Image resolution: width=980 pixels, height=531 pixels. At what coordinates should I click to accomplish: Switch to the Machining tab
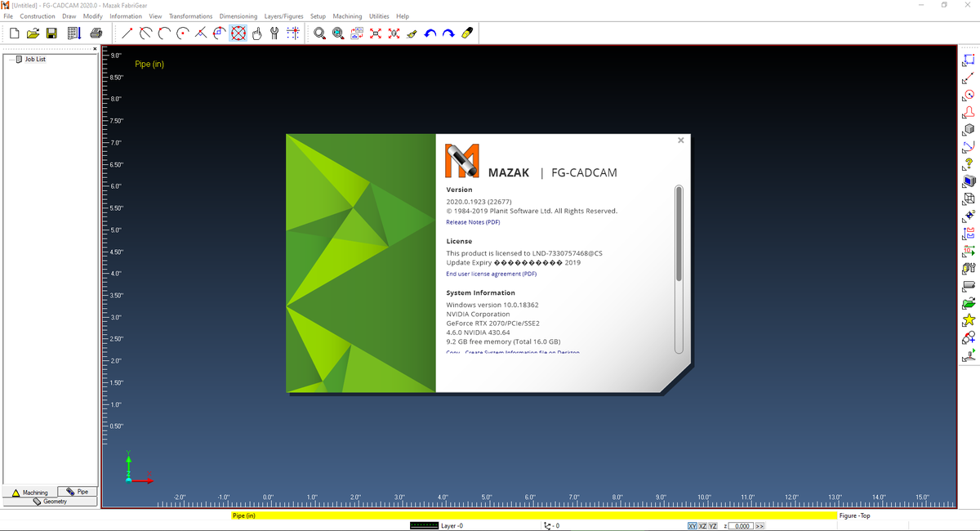coord(29,493)
